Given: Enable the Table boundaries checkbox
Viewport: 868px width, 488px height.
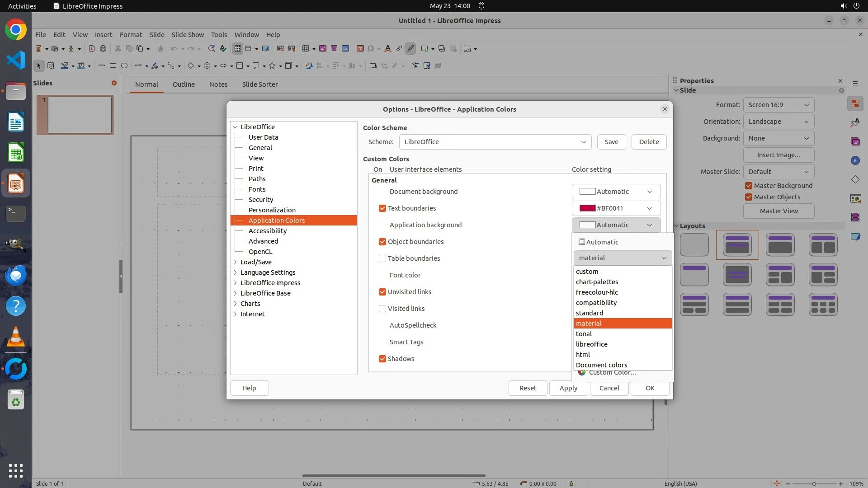Looking at the screenshot, I should point(382,258).
